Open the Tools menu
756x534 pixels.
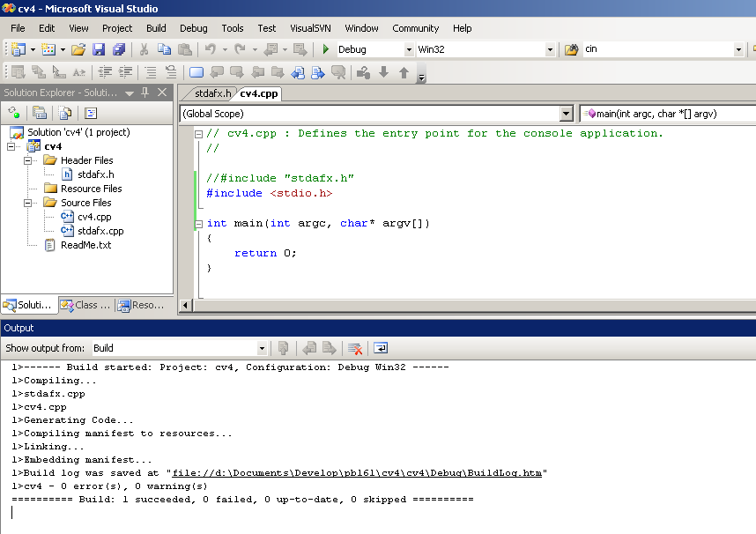(233, 28)
